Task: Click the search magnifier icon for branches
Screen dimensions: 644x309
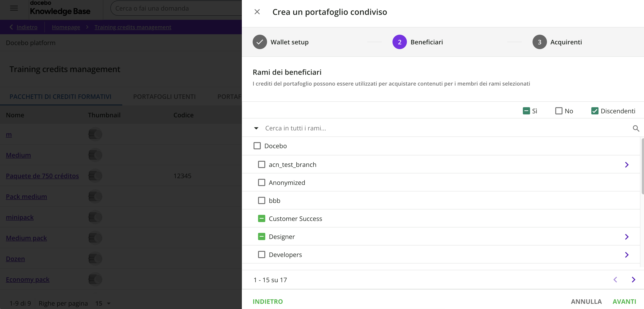Action: [636, 128]
